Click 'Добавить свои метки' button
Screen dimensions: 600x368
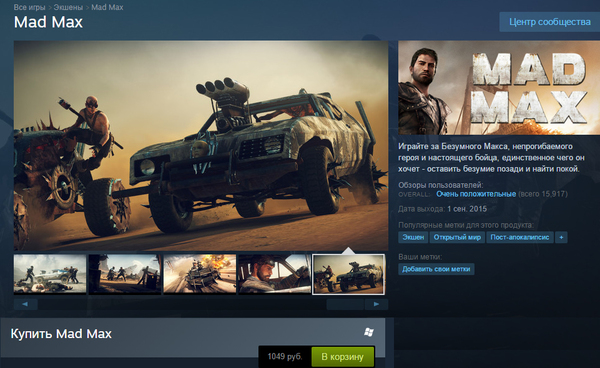point(436,269)
